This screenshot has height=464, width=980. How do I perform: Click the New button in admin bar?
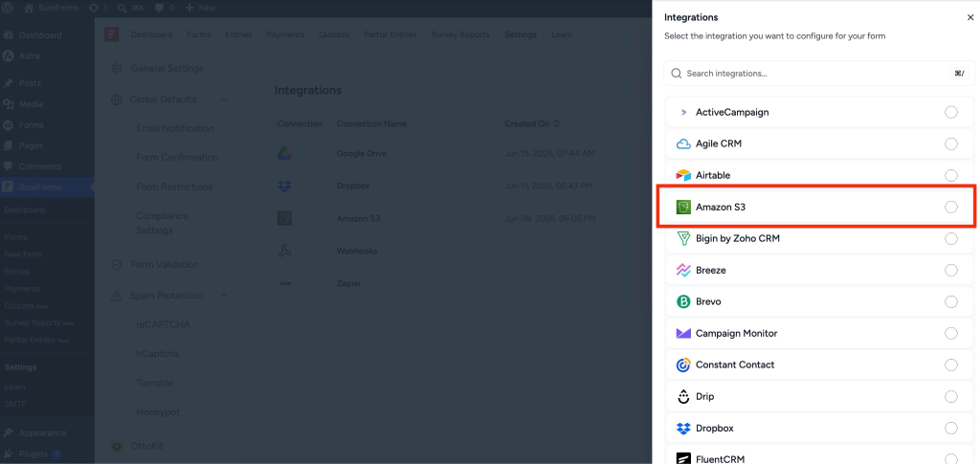pos(201,8)
